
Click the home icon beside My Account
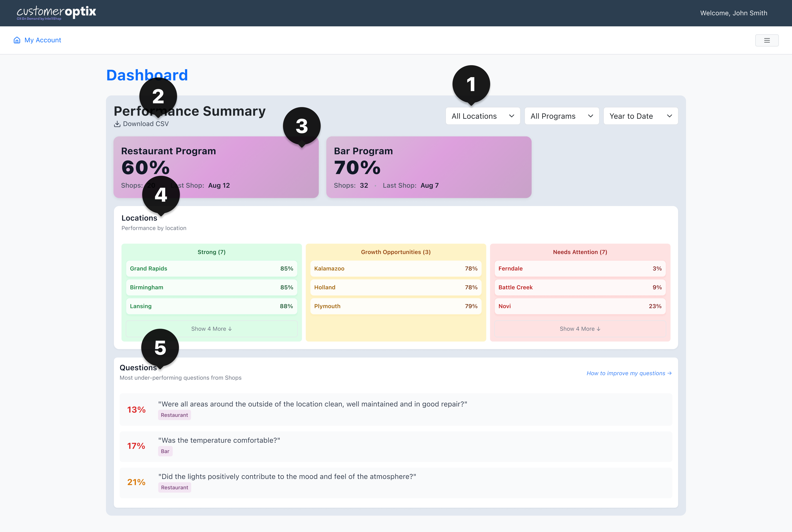click(x=17, y=40)
